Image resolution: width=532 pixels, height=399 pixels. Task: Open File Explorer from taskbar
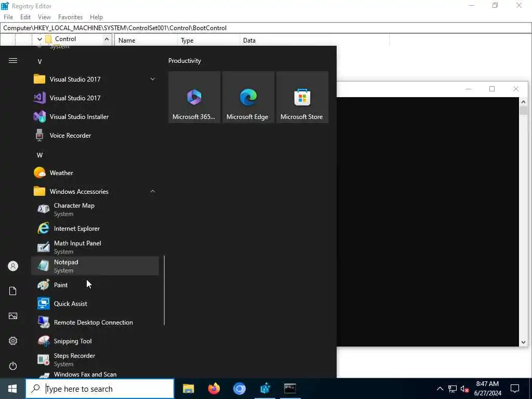(188, 389)
